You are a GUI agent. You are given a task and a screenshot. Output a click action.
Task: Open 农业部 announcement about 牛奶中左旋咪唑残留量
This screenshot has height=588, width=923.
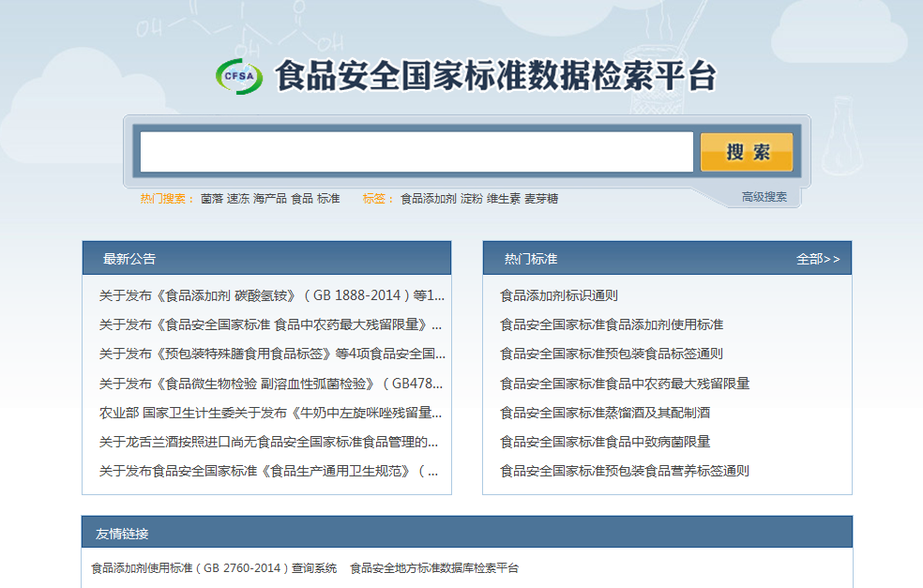point(270,413)
